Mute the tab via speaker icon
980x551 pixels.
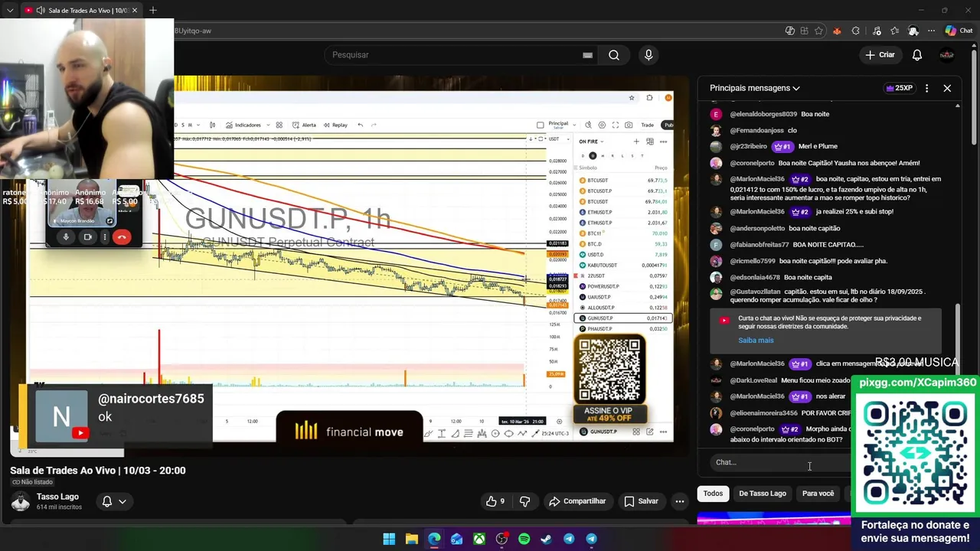tap(41, 10)
